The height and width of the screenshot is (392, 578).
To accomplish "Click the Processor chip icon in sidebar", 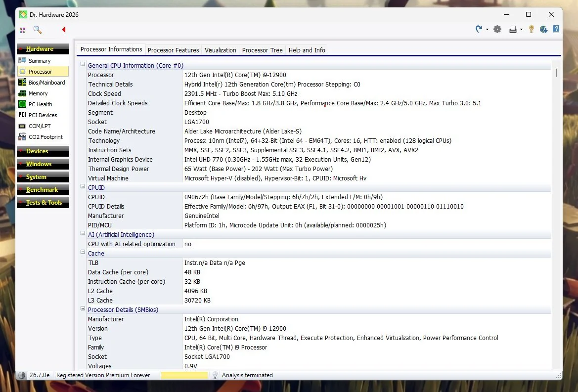I will tap(22, 72).
